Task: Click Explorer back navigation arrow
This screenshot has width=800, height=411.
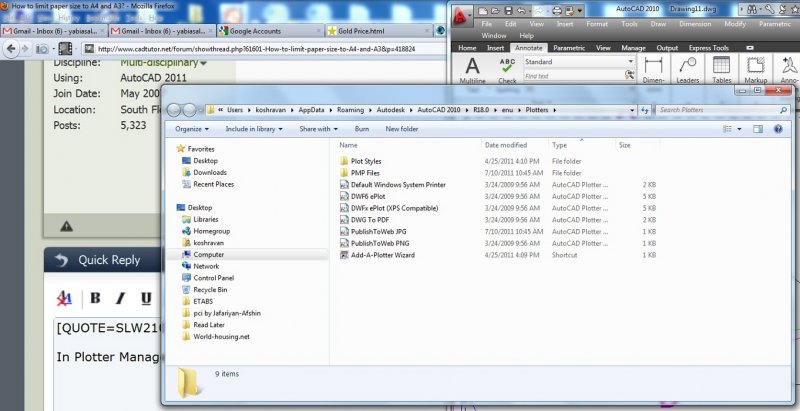Action: pos(174,110)
